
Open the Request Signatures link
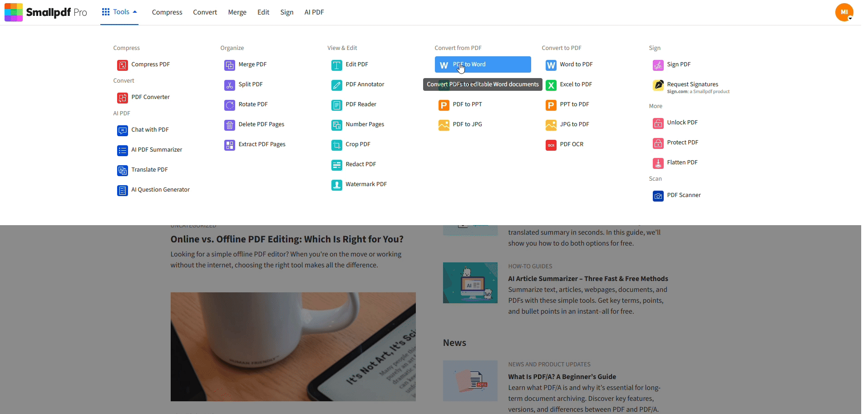coord(693,84)
